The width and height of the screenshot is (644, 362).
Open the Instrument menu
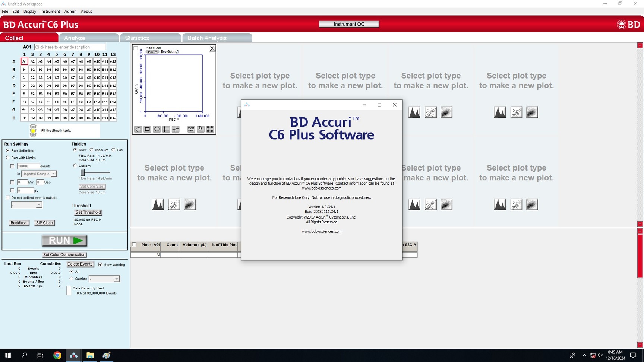(x=50, y=11)
